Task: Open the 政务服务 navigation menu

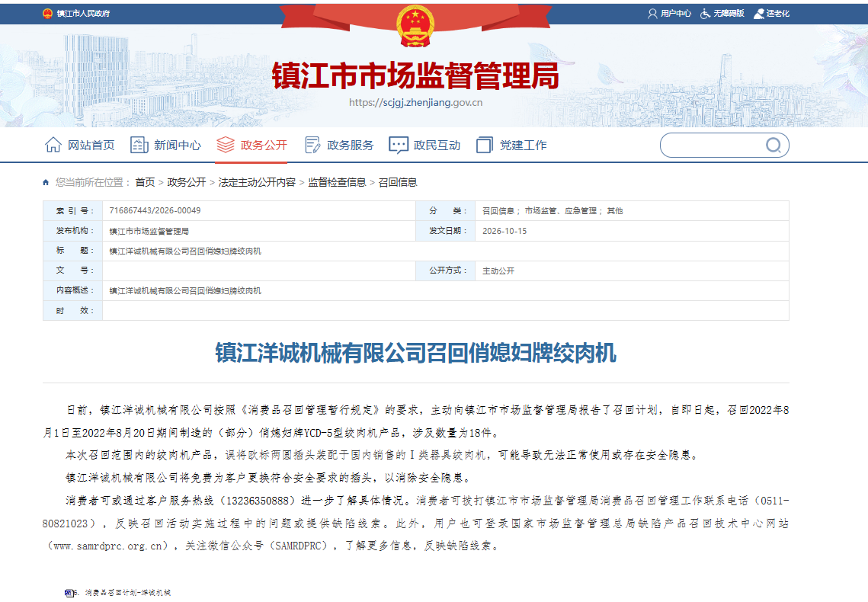Action: pos(339,145)
